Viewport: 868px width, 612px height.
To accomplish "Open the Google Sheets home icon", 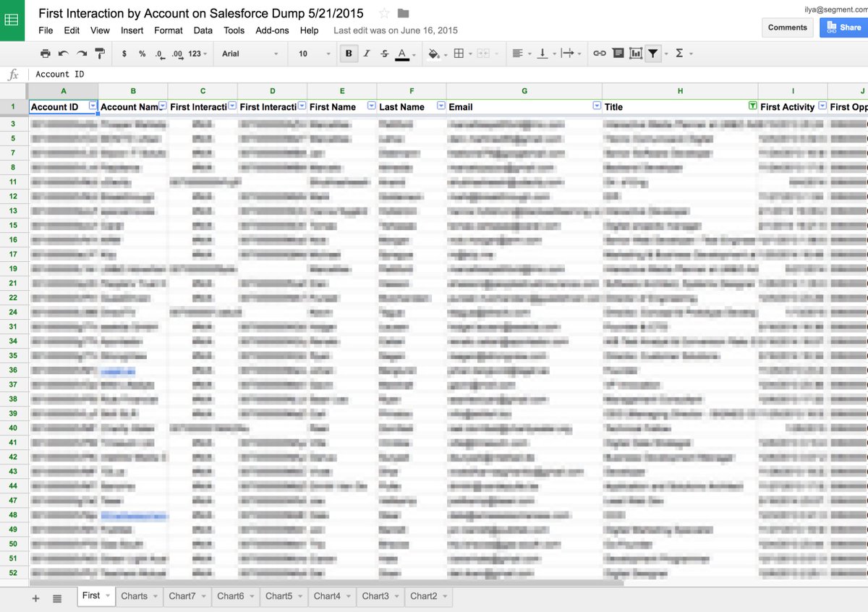I will click(12, 20).
